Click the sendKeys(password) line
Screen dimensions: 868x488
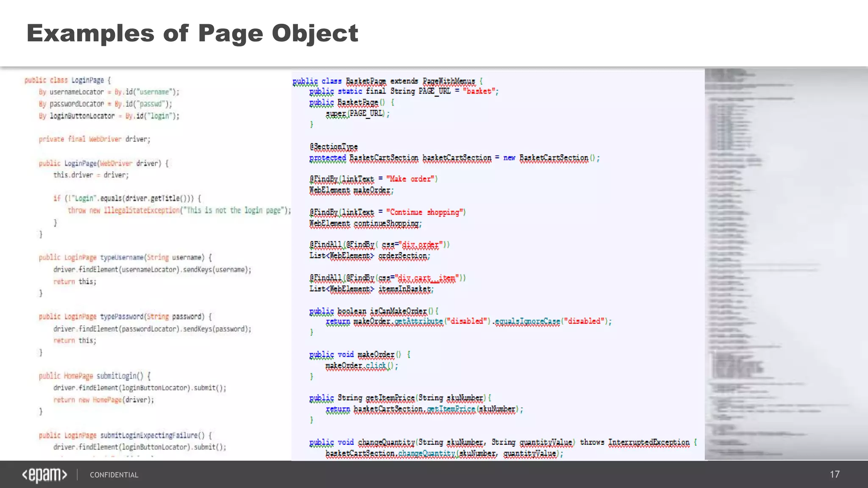pyautogui.click(x=152, y=329)
